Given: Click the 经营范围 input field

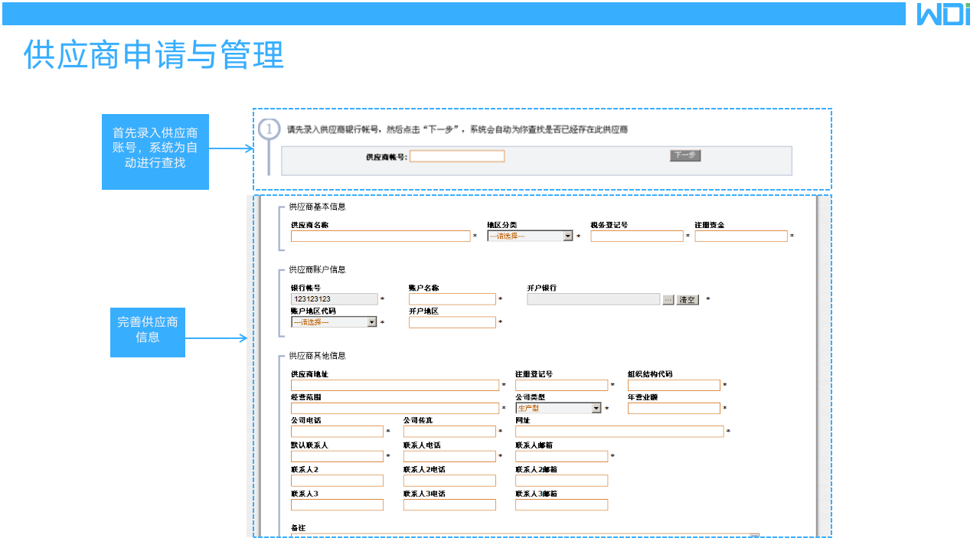Looking at the screenshot, I should tap(394, 408).
